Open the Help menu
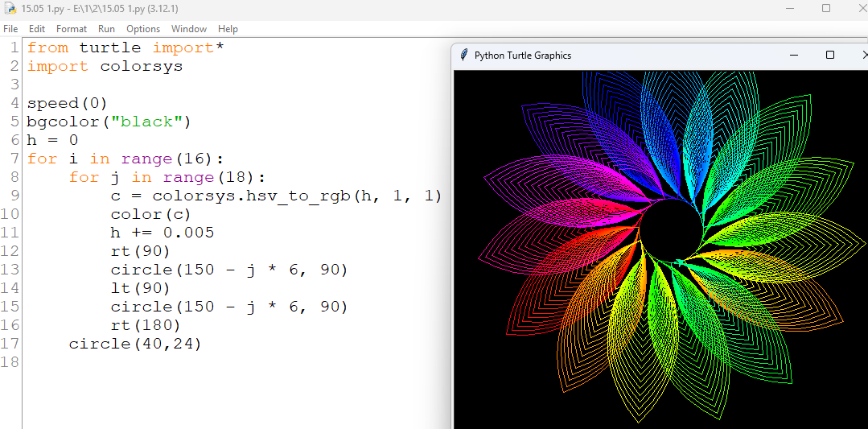The height and width of the screenshot is (429, 868). 228,29
